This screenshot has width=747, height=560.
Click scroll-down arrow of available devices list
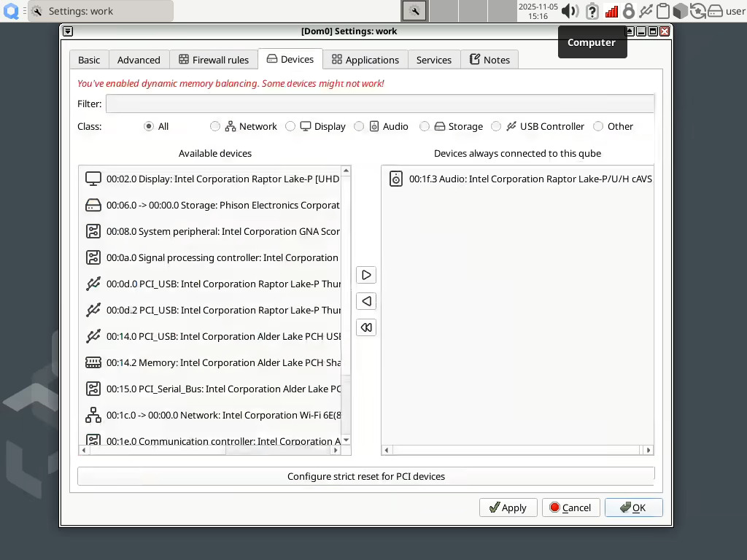click(347, 440)
